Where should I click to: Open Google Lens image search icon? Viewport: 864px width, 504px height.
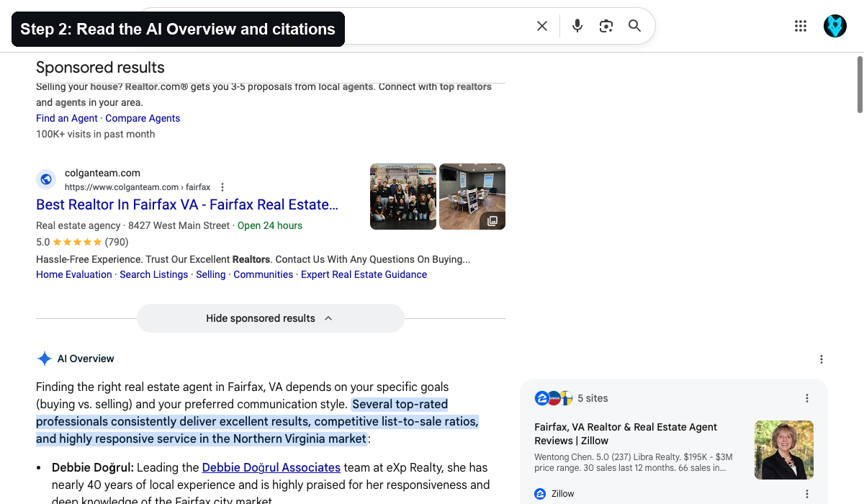[606, 26]
